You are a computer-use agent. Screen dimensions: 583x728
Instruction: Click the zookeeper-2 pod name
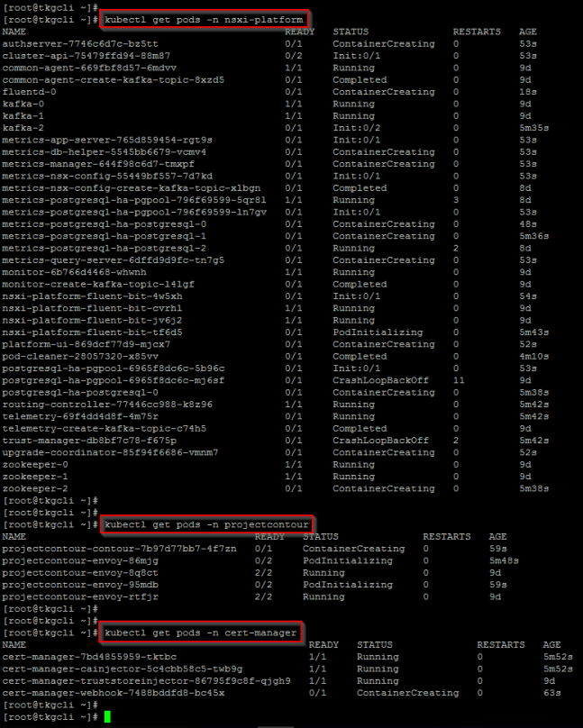(35, 489)
